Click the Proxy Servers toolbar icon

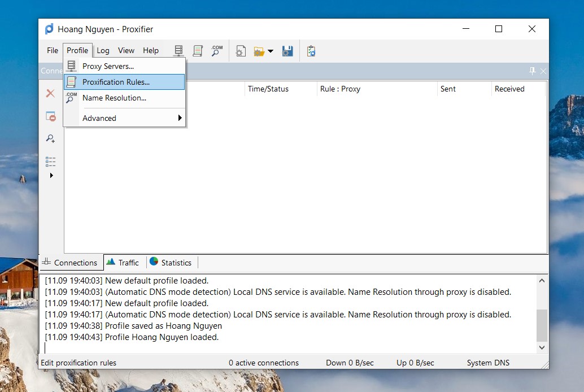pos(178,51)
